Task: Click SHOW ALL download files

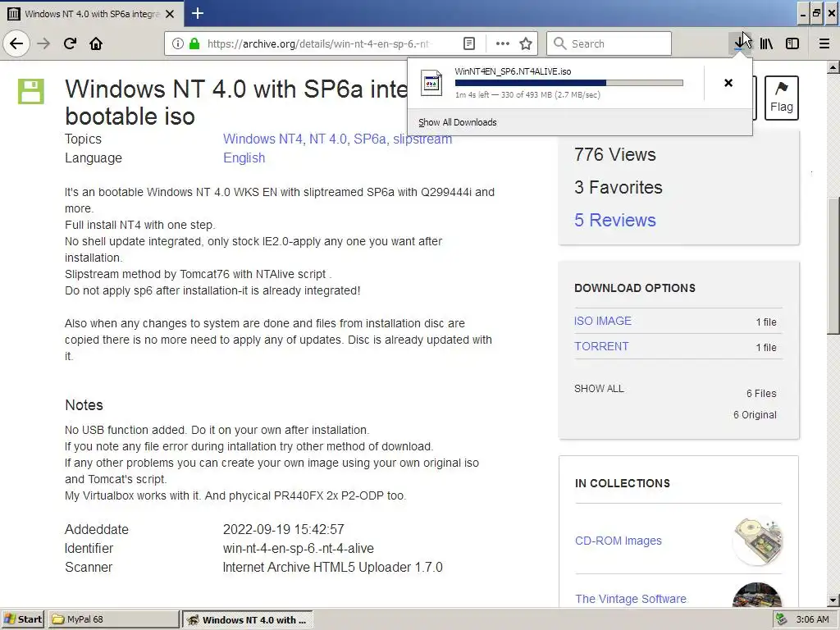Action: [599, 388]
